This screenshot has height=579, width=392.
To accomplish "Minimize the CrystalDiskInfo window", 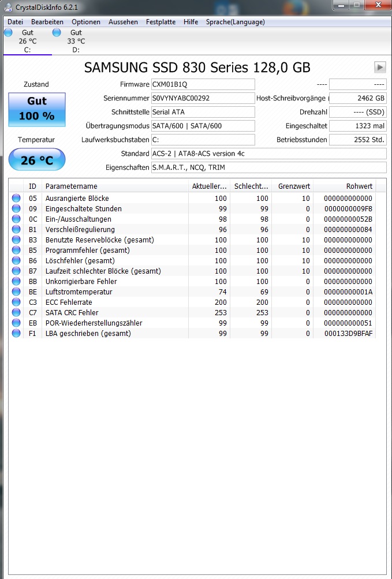I will (341, 5).
